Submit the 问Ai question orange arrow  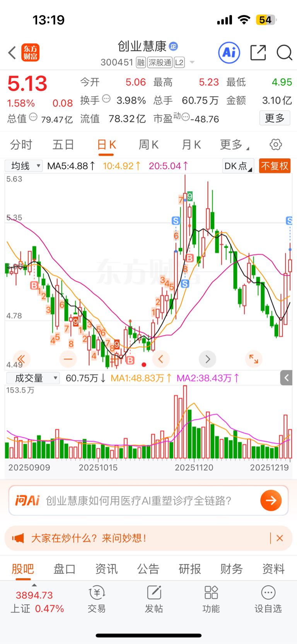[271, 500]
